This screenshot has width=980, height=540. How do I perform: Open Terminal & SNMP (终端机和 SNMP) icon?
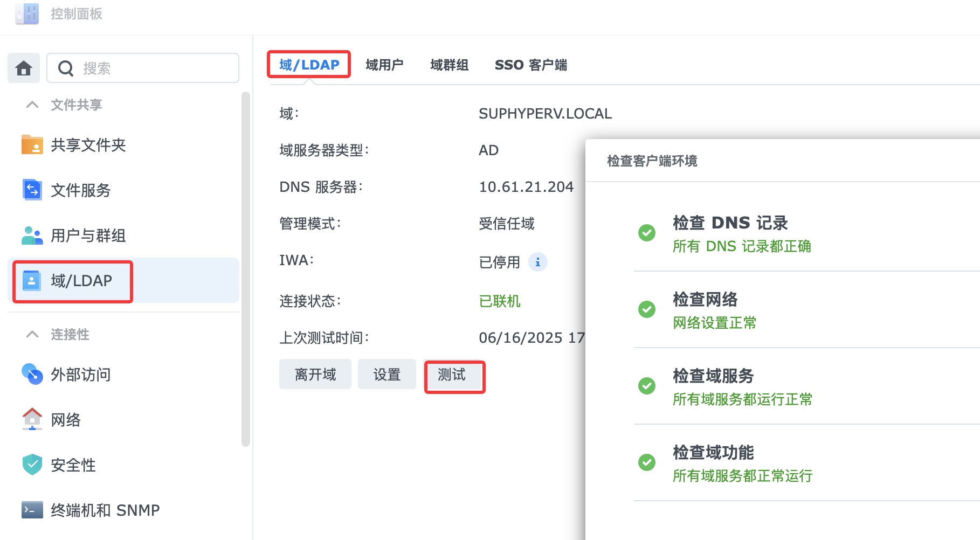click(x=32, y=510)
